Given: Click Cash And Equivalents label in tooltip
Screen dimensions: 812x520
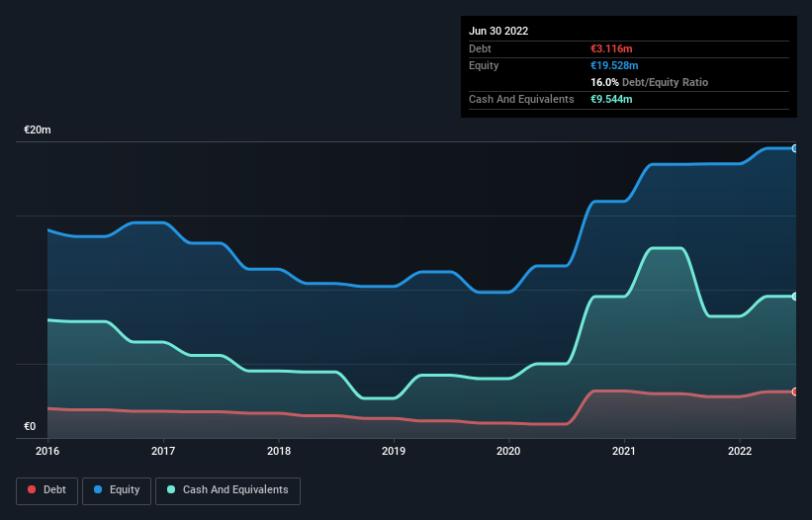Looking at the screenshot, I should pyautogui.click(x=521, y=99).
